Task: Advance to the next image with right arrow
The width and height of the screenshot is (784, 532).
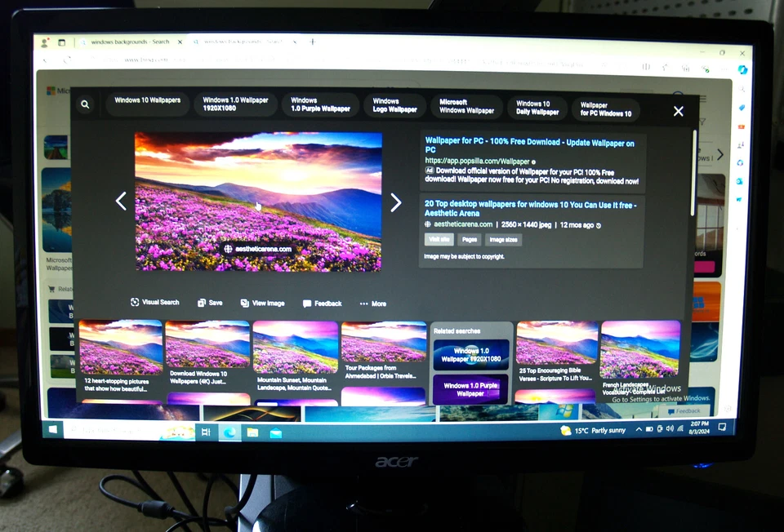Action: coord(396,202)
